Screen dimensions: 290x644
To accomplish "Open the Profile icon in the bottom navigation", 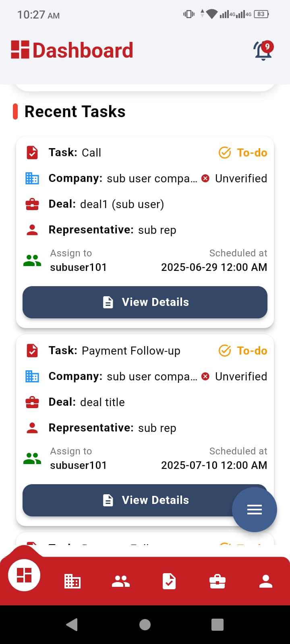I will click(x=265, y=581).
